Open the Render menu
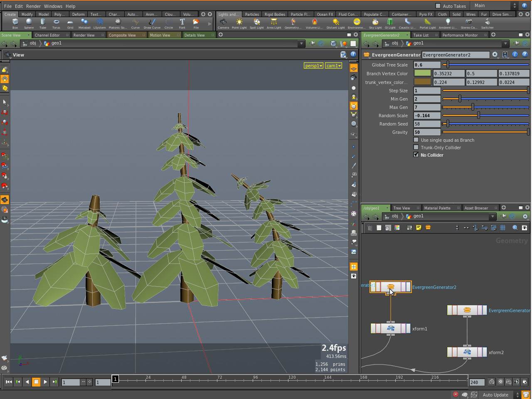This screenshot has height=399, width=532. pyautogui.click(x=33, y=6)
